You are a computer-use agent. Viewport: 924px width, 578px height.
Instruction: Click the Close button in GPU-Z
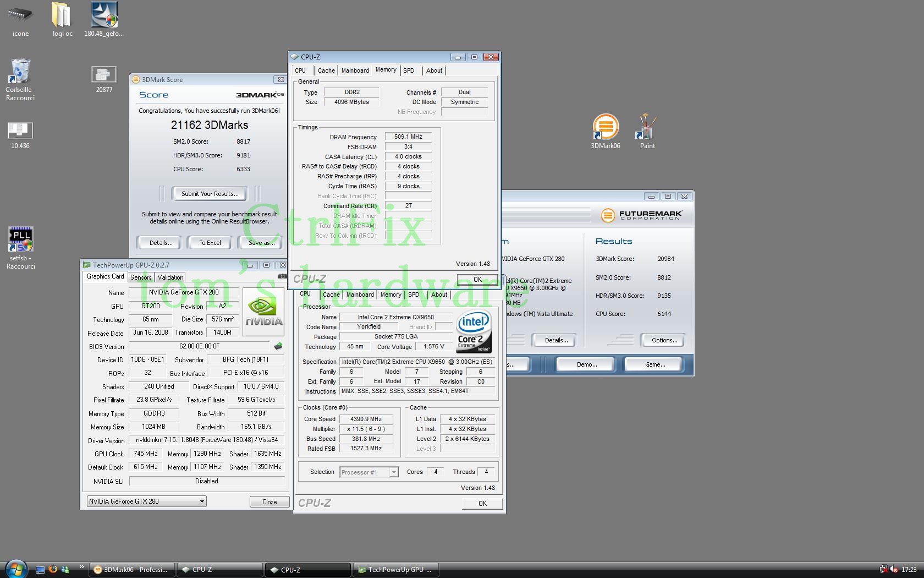pyautogui.click(x=269, y=502)
